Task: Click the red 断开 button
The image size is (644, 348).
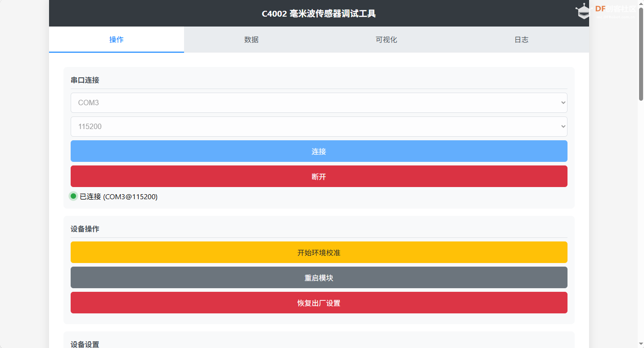Action: click(319, 176)
